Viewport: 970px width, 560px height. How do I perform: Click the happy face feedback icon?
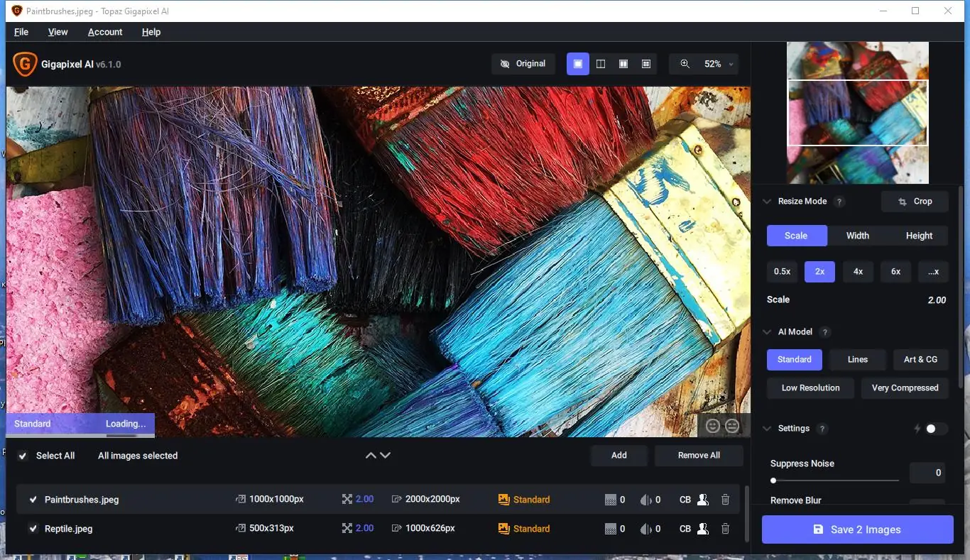pos(713,426)
